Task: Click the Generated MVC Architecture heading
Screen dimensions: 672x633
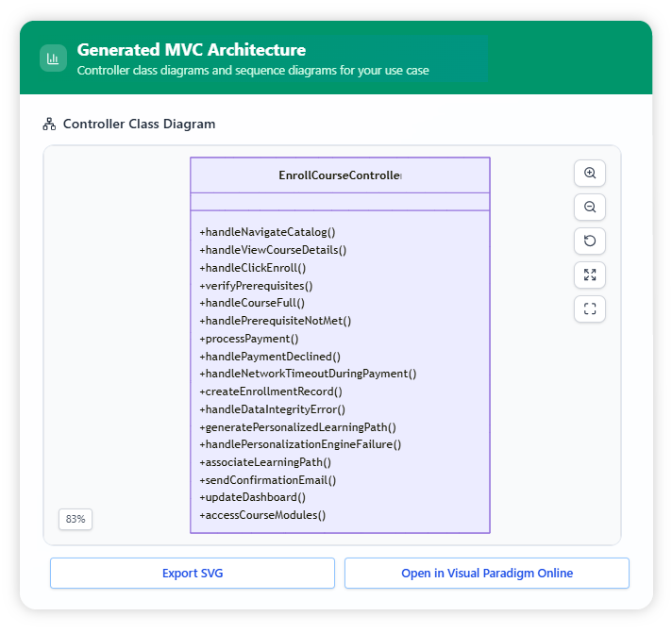Action: point(192,50)
